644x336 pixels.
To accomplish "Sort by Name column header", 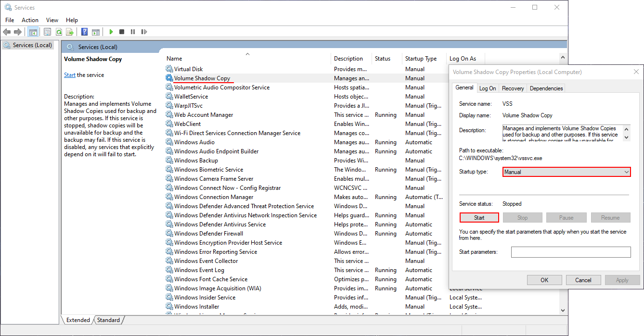I will [x=247, y=59].
